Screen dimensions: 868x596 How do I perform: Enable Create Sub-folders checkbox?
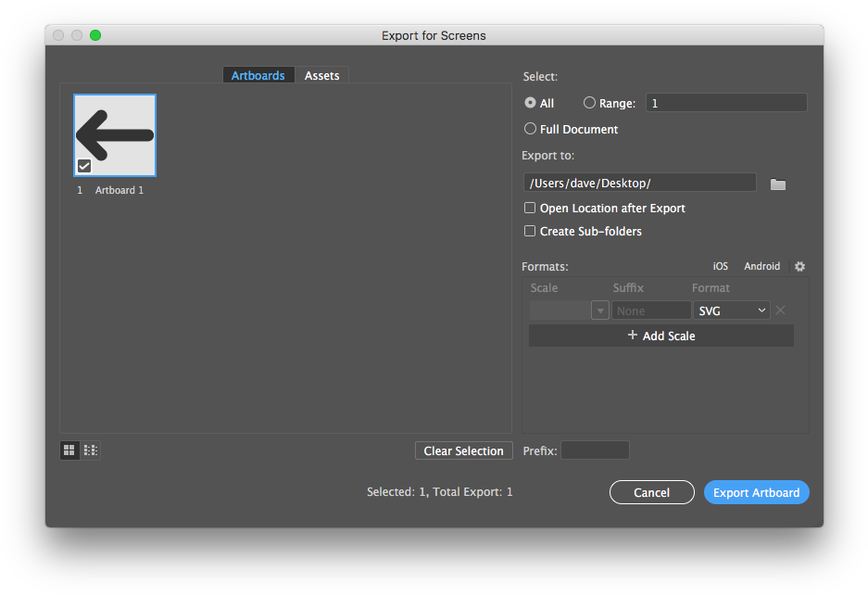530,231
